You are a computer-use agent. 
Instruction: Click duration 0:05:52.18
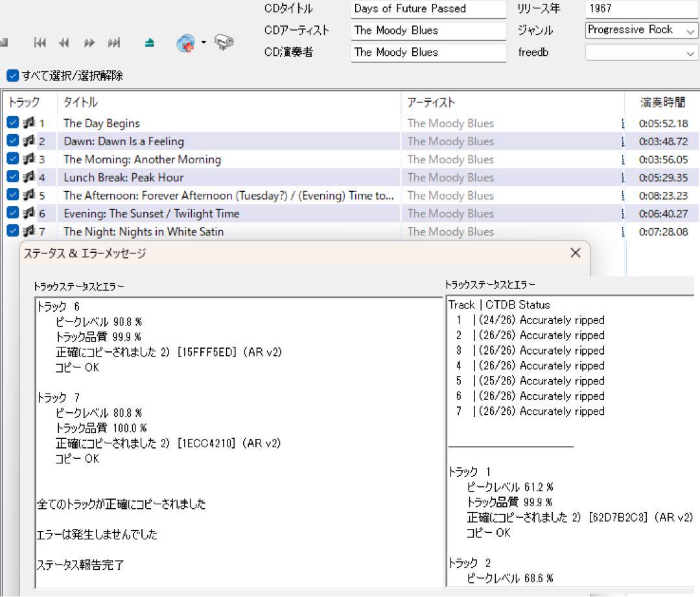coord(663,123)
